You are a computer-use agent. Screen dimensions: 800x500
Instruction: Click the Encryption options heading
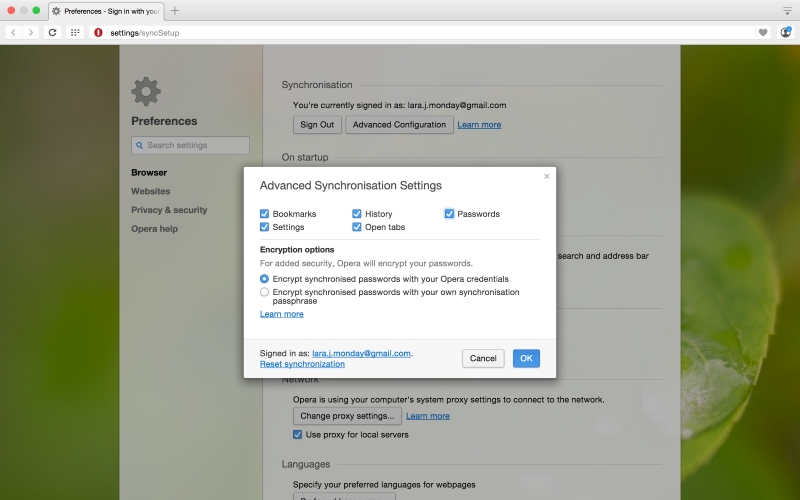click(x=297, y=249)
